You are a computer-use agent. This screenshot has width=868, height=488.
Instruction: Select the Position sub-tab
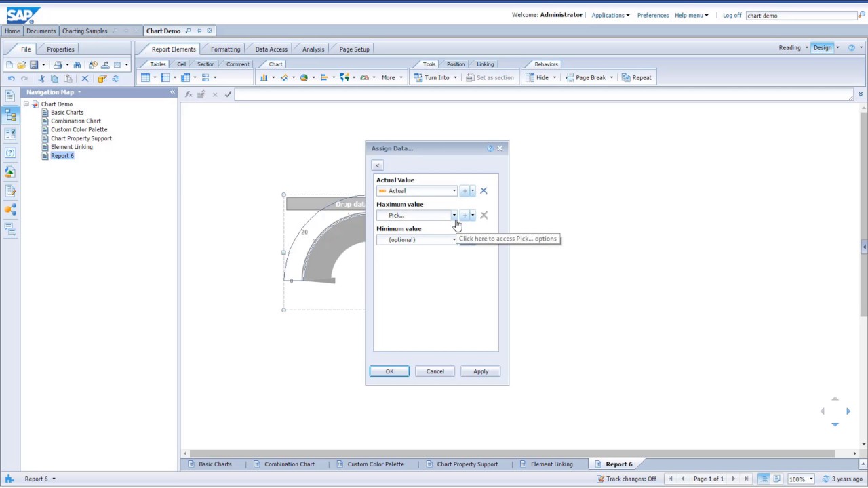pyautogui.click(x=456, y=64)
